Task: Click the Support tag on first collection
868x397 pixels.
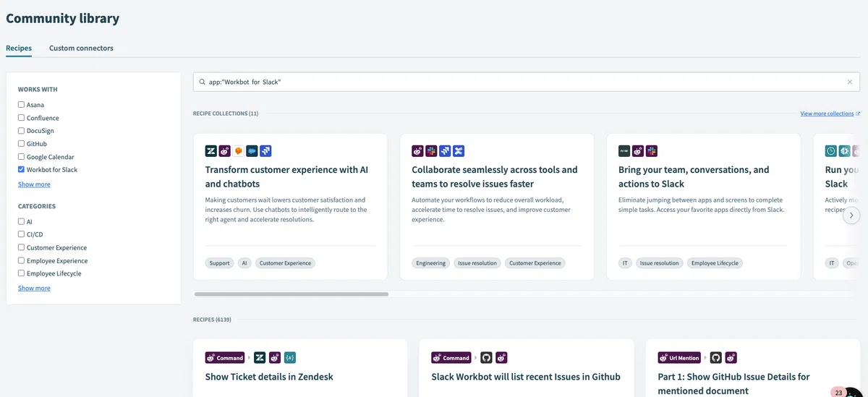Action: 220,263
